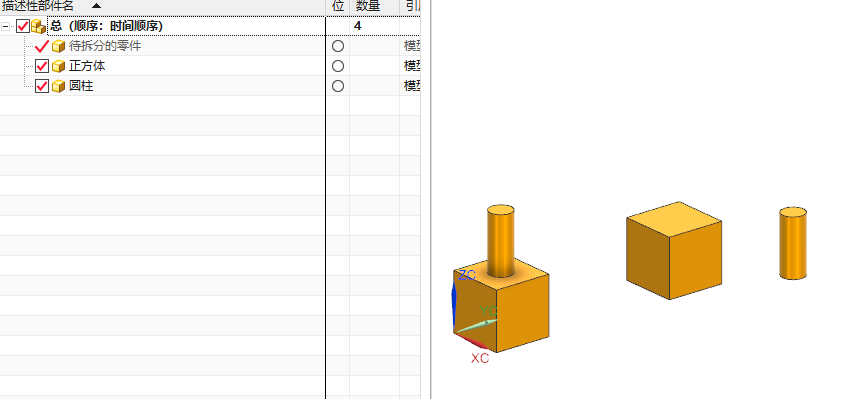Collapse the 总 assembly tree node
Image resolution: width=848 pixels, height=399 pixels.
click(5, 26)
